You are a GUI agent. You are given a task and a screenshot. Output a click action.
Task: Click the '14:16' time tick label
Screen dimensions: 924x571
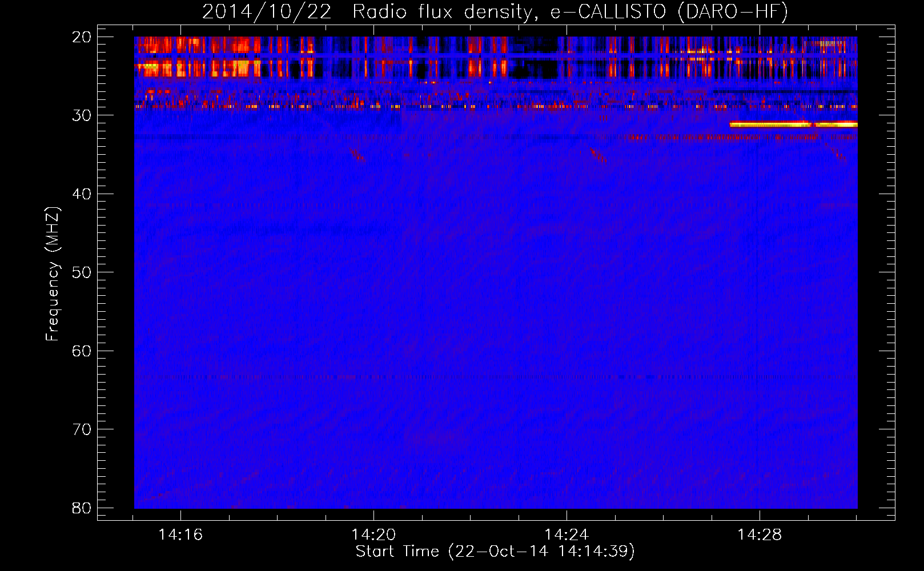click(180, 535)
